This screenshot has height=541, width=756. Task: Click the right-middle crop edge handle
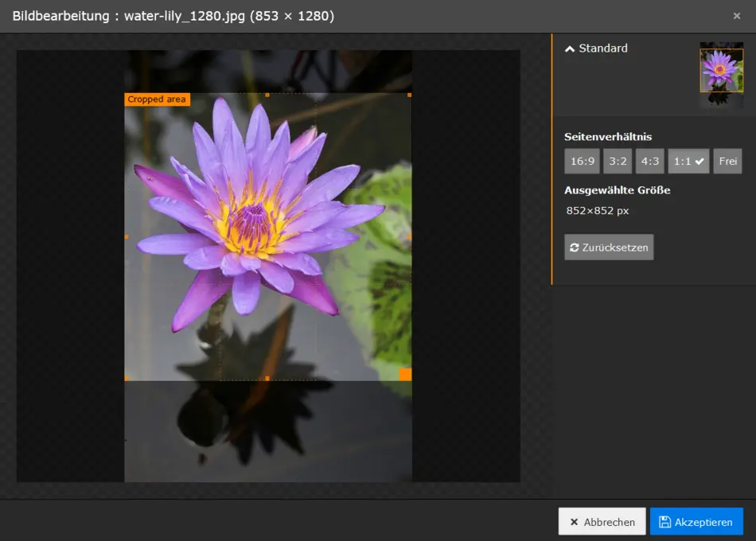(409, 236)
